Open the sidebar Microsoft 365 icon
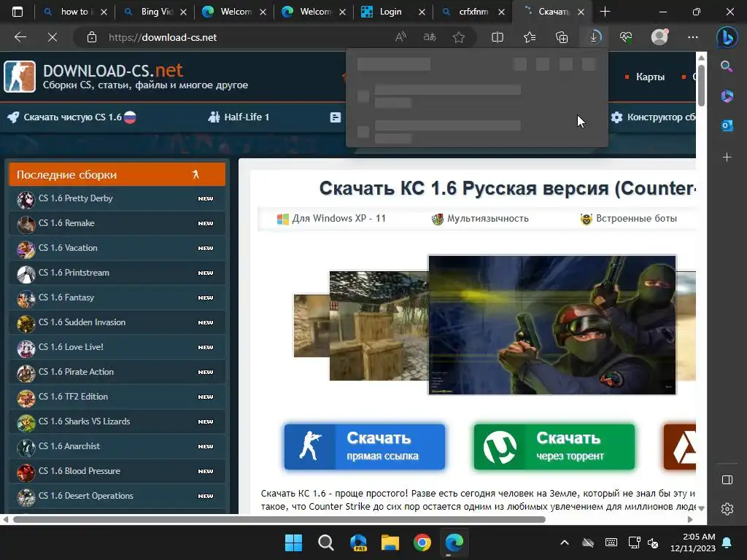This screenshot has width=747, height=560. 727,96
